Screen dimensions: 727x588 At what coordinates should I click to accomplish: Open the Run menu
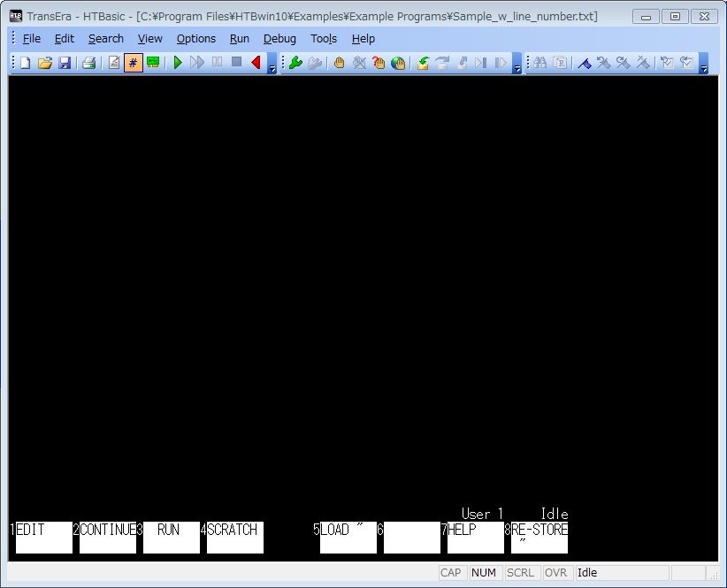click(240, 38)
